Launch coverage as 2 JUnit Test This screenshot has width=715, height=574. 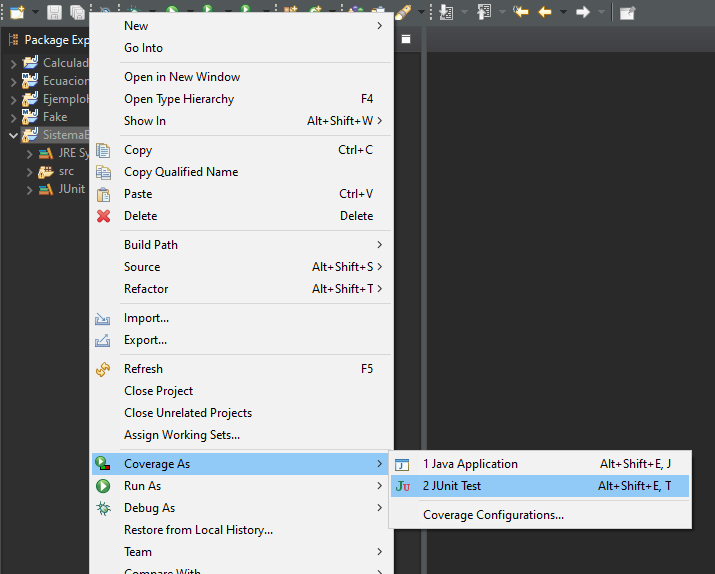point(451,486)
